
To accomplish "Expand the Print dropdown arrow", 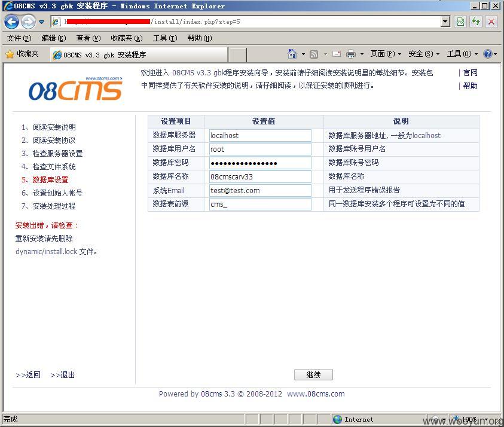I will [x=362, y=54].
